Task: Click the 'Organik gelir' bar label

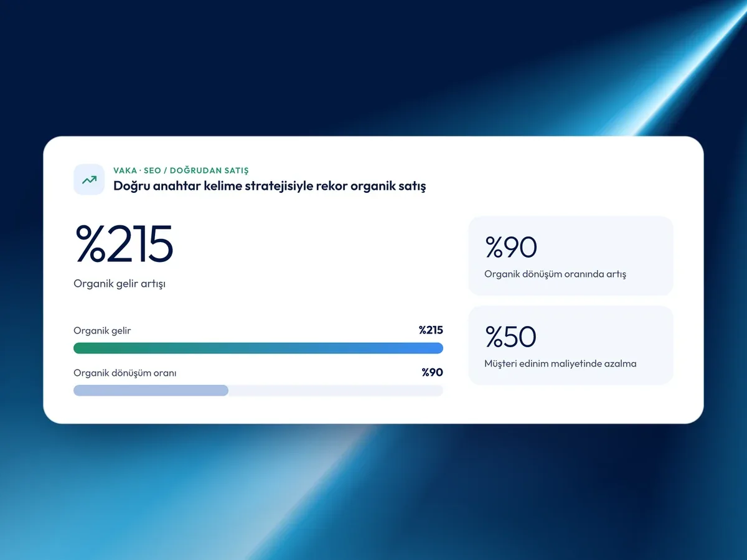Action: 102,330
